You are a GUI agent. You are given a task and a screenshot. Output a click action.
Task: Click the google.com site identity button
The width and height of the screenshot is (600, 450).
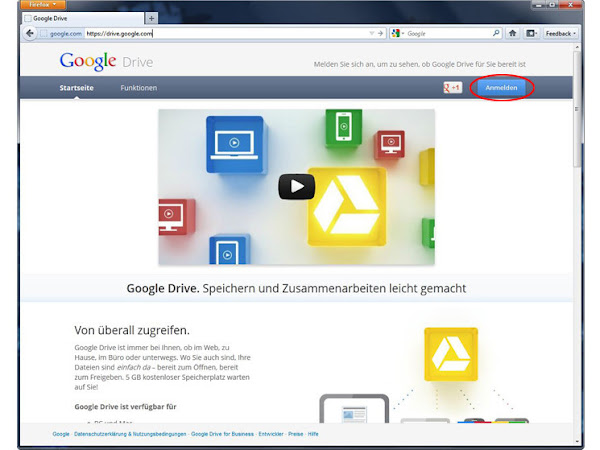[x=62, y=34]
